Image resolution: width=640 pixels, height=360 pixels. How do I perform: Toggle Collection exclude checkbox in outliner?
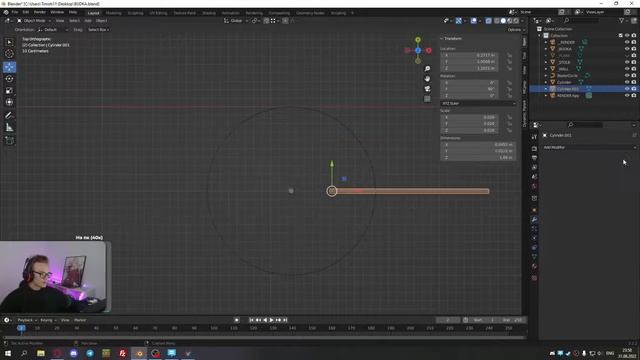(x=620, y=36)
